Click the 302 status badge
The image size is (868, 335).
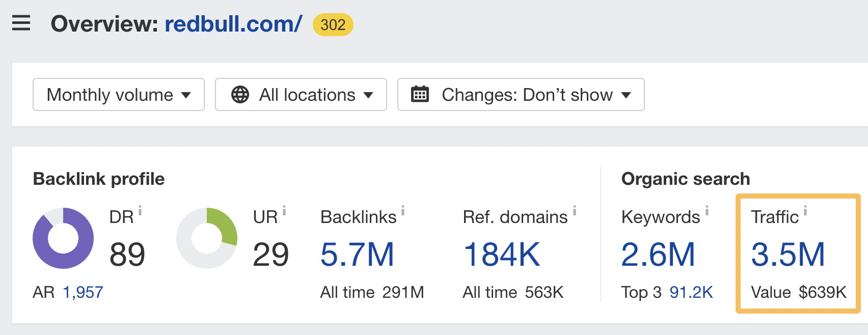(x=333, y=24)
